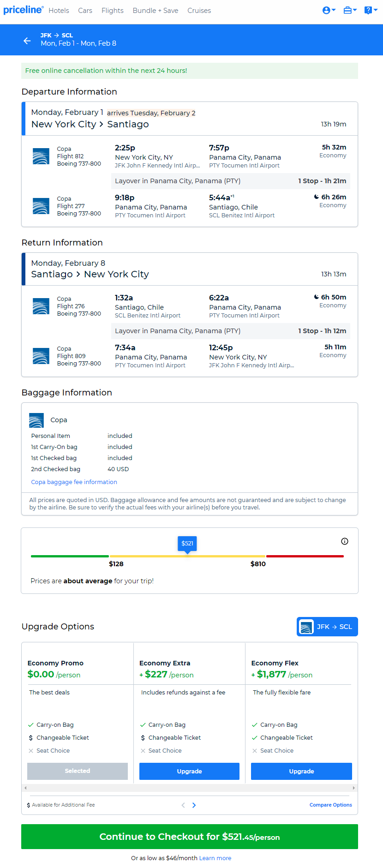Continue to Checkout for $521.45
This screenshot has width=383, height=868.
[190, 837]
